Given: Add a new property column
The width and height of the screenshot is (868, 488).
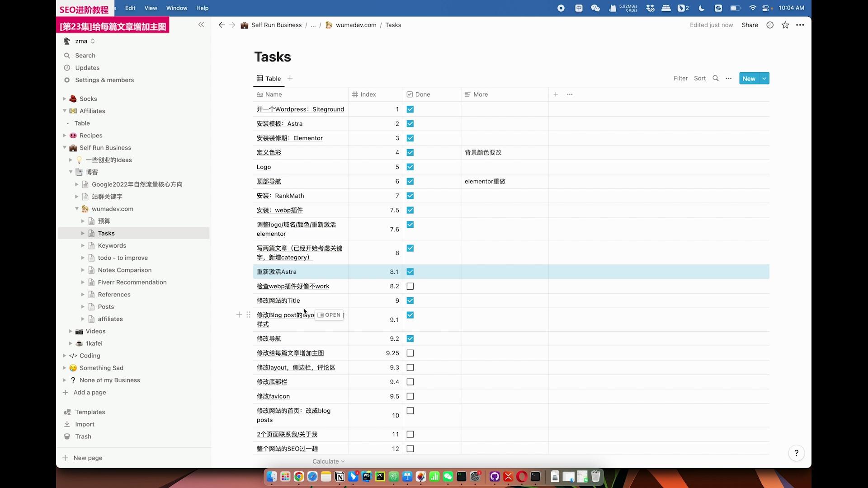Looking at the screenshot, I should point(556,94).
